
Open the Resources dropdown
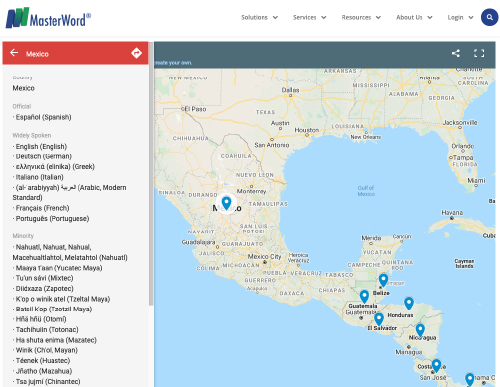(x=361, y=17)
